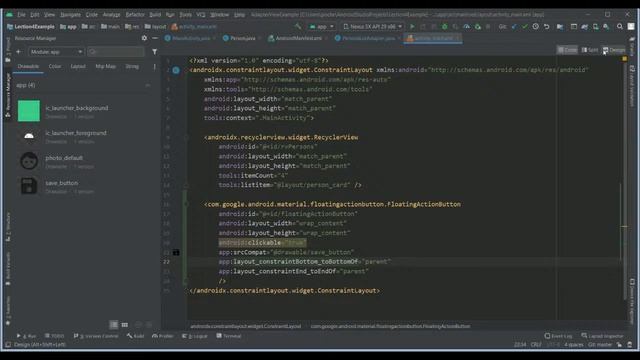Image resolution: width=640 pixels, height=360 pixels.
Task: Click the resource search field
Action: point(116,52)
